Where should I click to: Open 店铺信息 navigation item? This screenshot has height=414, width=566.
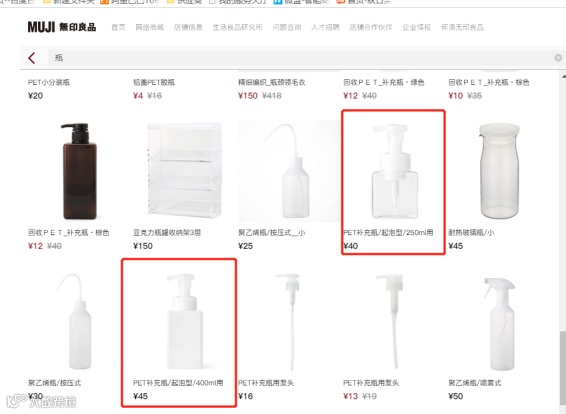[188, 27]
